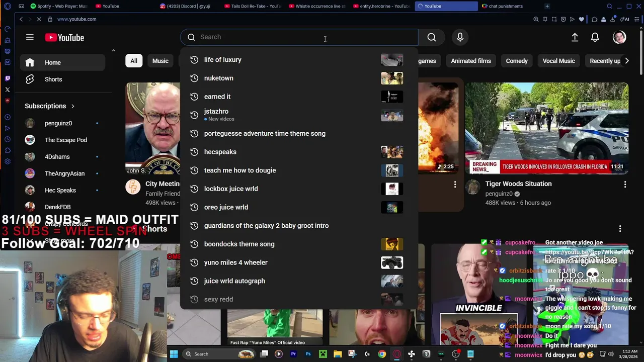Open the penguinz0 subscription

coord(62,123)
